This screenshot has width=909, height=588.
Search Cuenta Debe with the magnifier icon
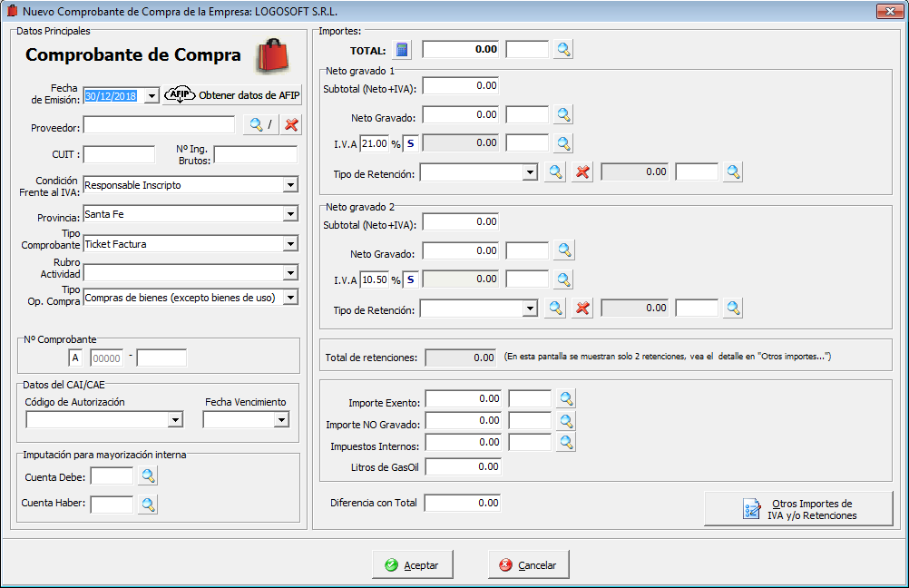pos(148,475)
